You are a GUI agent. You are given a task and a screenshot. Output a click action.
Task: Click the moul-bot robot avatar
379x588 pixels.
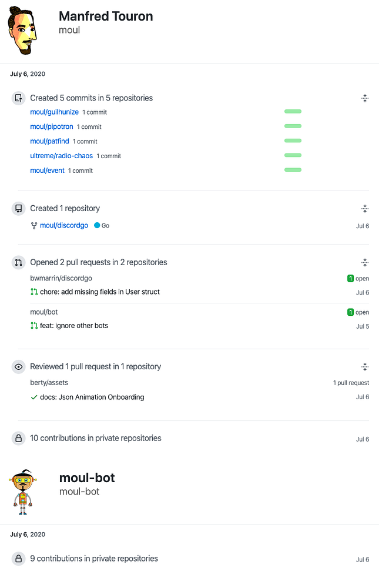pyautogui.click(x=22, y=492)
